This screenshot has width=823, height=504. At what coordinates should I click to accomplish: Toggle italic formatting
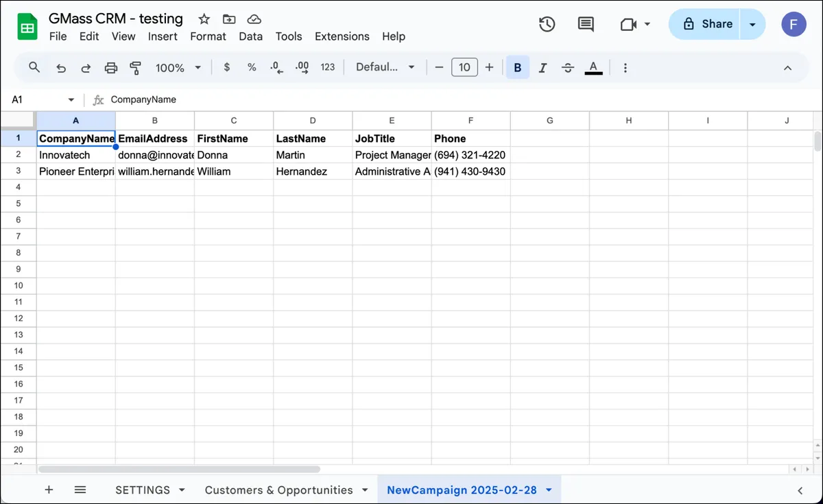point(542,67)
